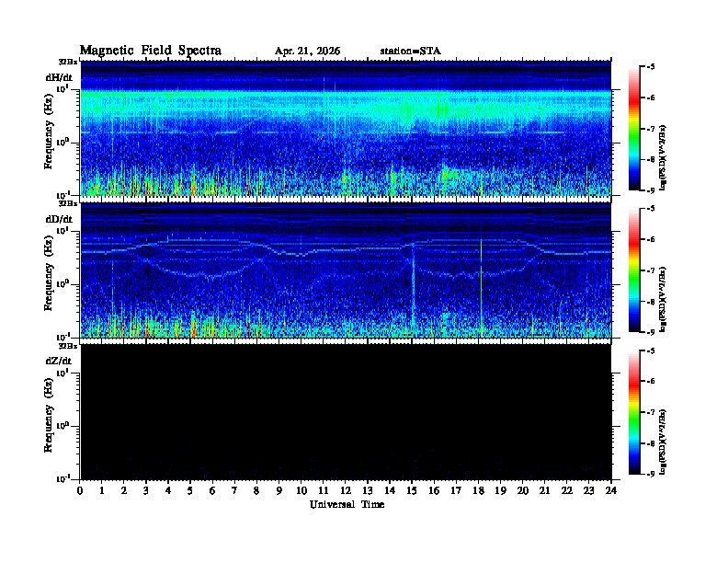Click the -9 tick on dZ/dt colorbar
728x563 pixels.
point(651,475)
